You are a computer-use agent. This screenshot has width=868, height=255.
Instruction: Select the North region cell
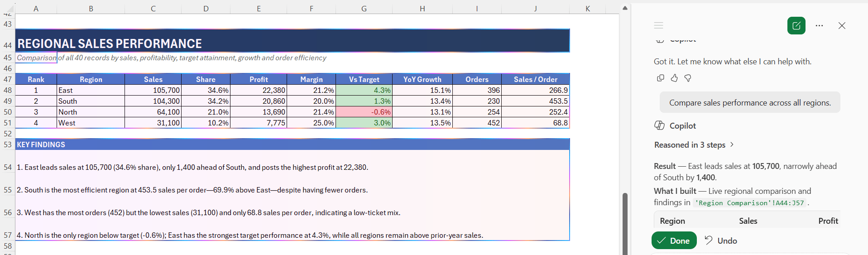click(x=91, y=112)
